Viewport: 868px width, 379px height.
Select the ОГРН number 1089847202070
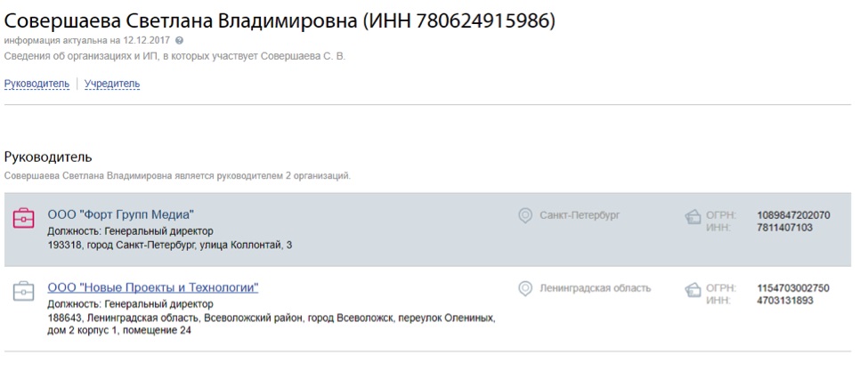pos(793,215)
